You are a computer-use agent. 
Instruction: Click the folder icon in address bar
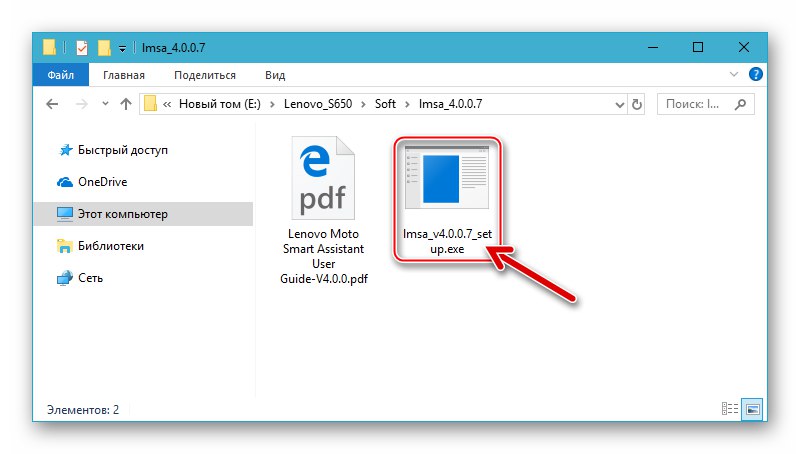pos(150,104)
